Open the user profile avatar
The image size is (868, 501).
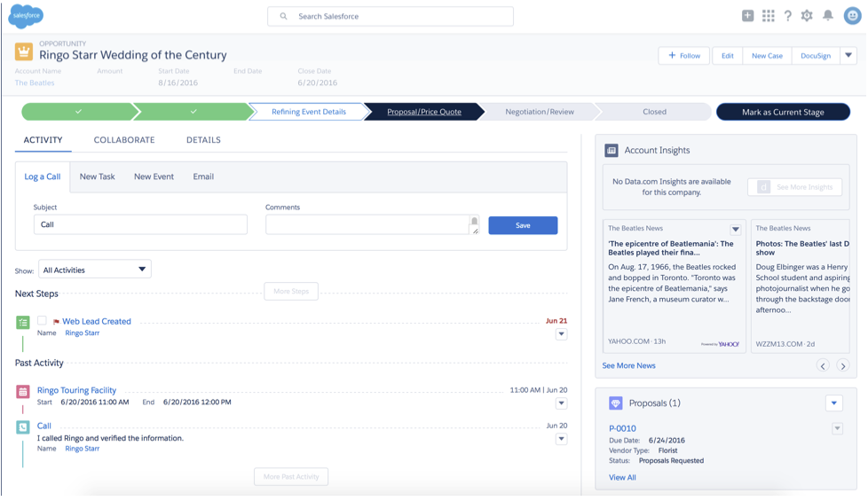pos(853,15)
